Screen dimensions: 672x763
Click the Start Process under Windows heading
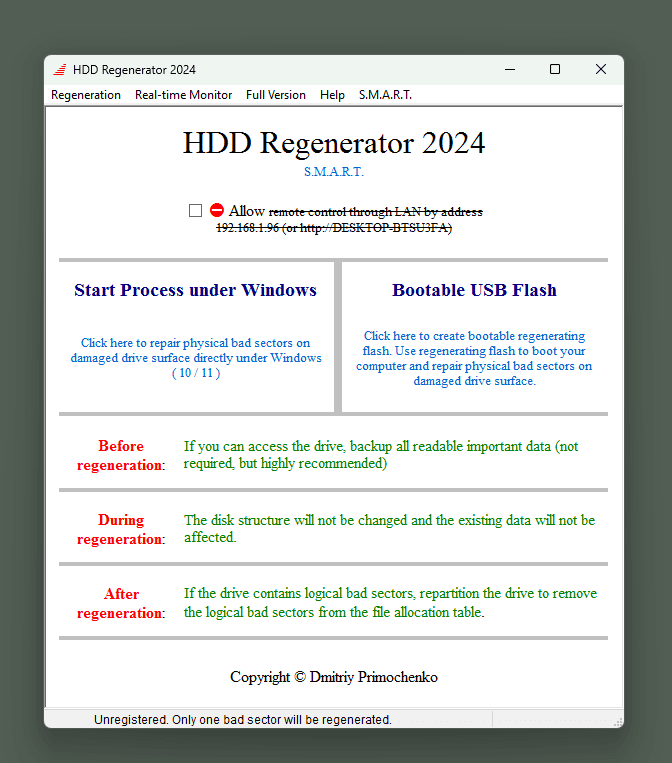(x=196, y=290)
